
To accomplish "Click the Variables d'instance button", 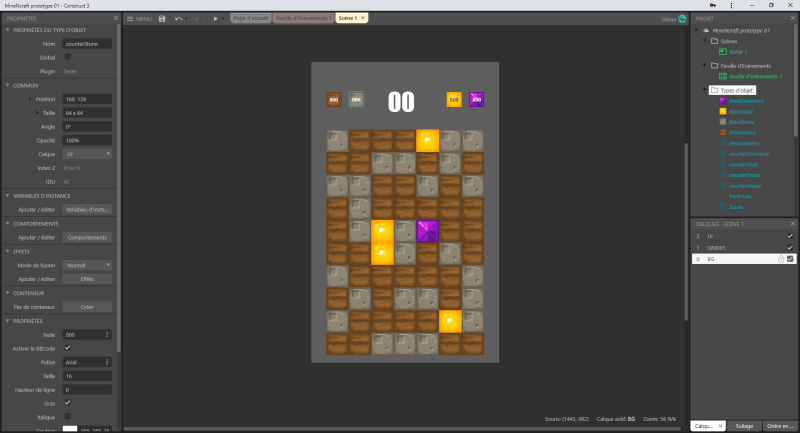I will (87, 210).
